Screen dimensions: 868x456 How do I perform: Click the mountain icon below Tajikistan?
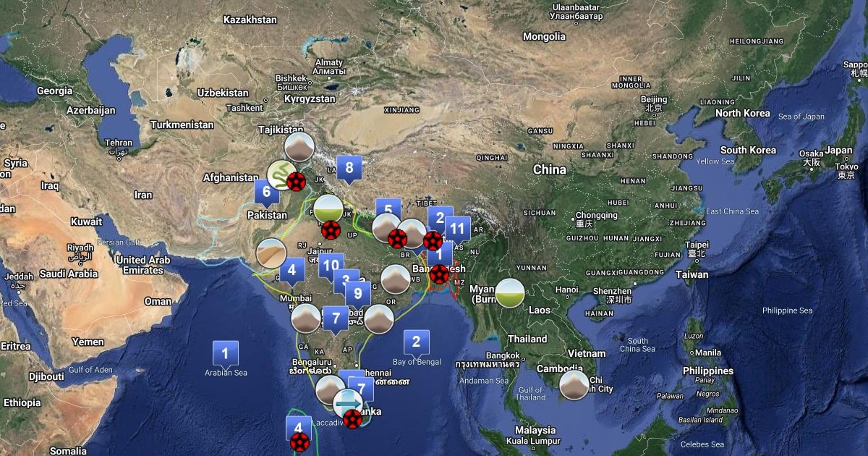(x=299, y=147)
